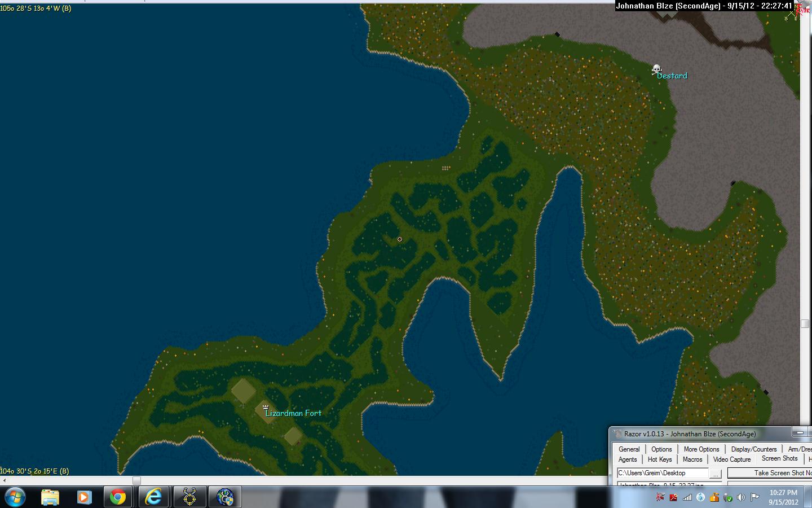This screenshot has height=508, width=812.
Task: Click the browse folder ellipsis button
Action: click(715, 474)
